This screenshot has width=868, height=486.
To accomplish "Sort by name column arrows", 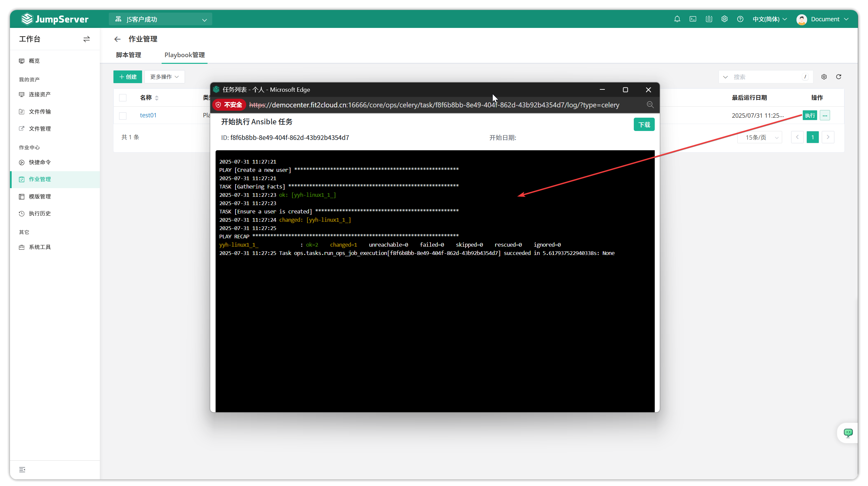I will pos(157,98).
